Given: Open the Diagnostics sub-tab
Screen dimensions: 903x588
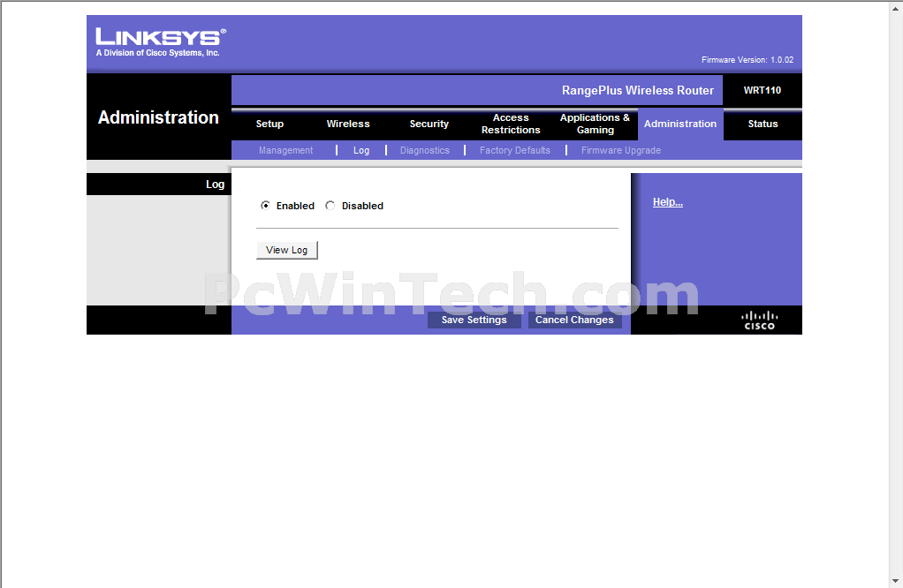Looking at the screenshot, I should 424,150.
